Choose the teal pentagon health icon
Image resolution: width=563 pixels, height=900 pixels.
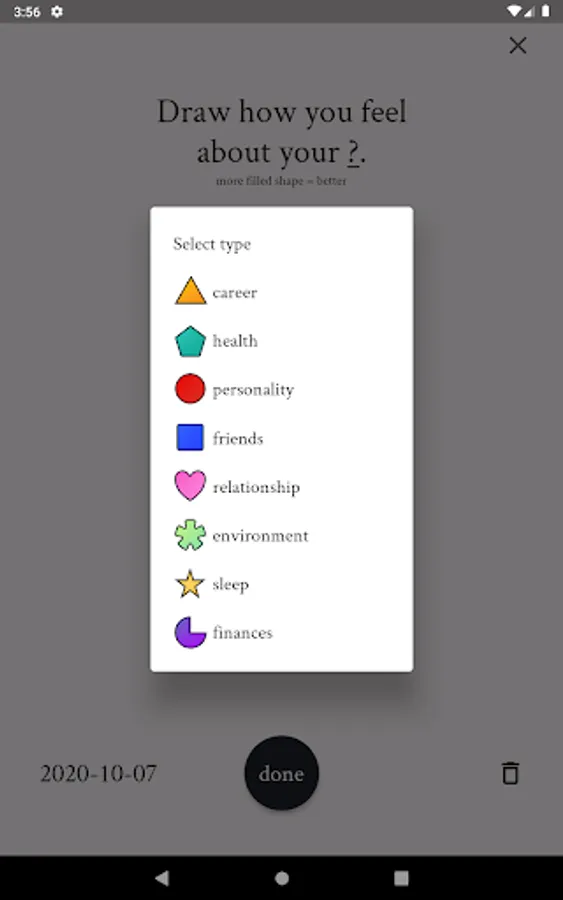[190, 342]
